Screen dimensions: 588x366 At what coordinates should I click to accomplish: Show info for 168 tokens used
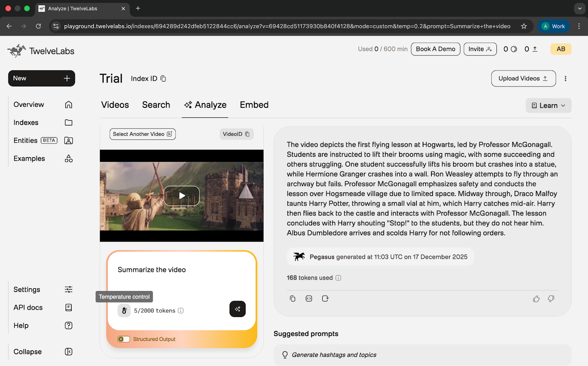click(338, 278)
